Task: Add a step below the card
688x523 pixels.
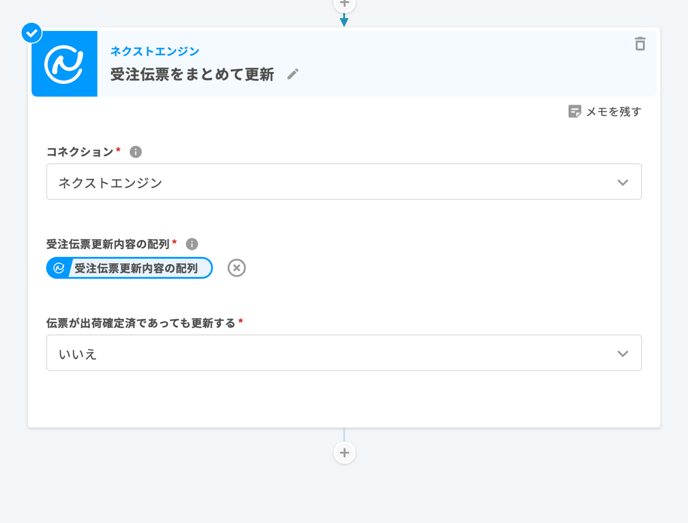Action: [344, 453]
